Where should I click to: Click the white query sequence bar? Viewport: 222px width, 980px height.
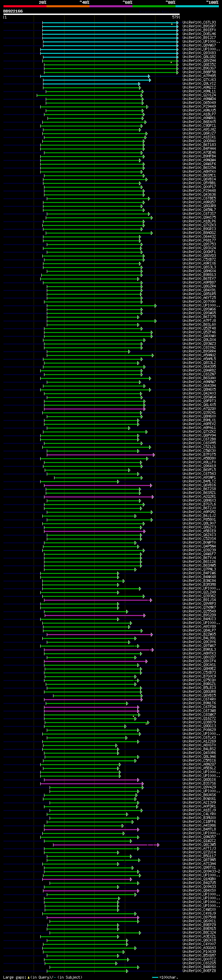tap(92, 15)
